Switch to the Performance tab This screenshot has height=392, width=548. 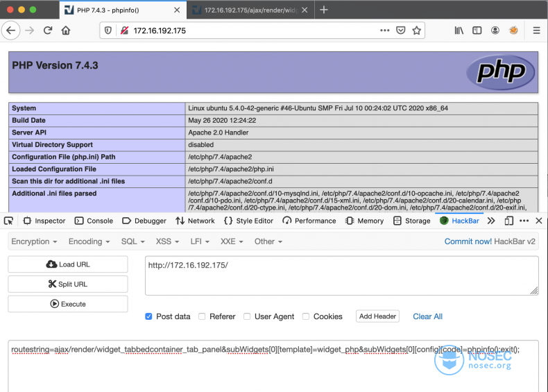309,221
